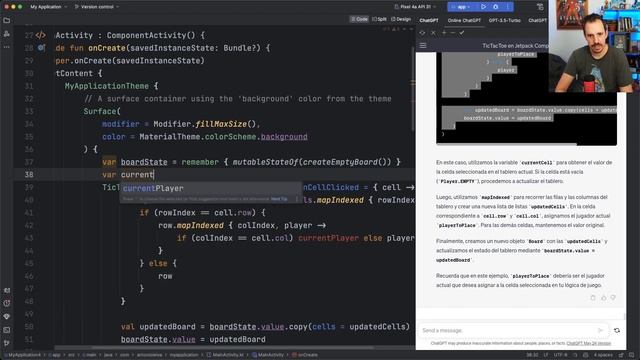Click the MyApplicationTheme text on line 31
The width and height of the screenshot is (640, 360).
pos(107,86)
